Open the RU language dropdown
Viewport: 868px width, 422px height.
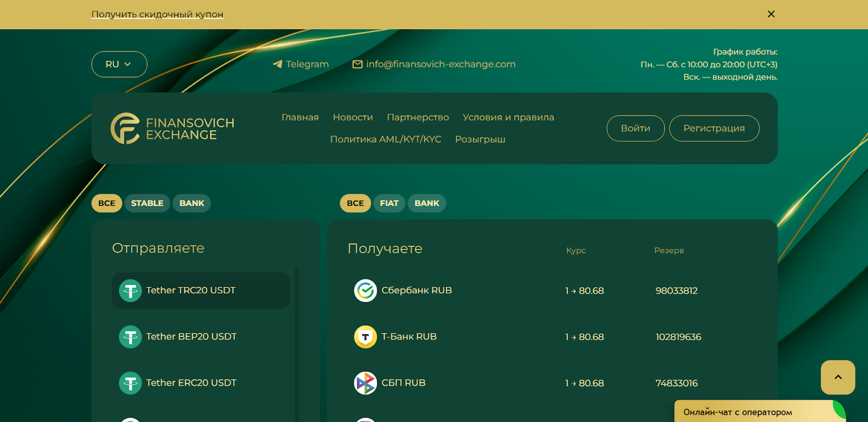119,64
